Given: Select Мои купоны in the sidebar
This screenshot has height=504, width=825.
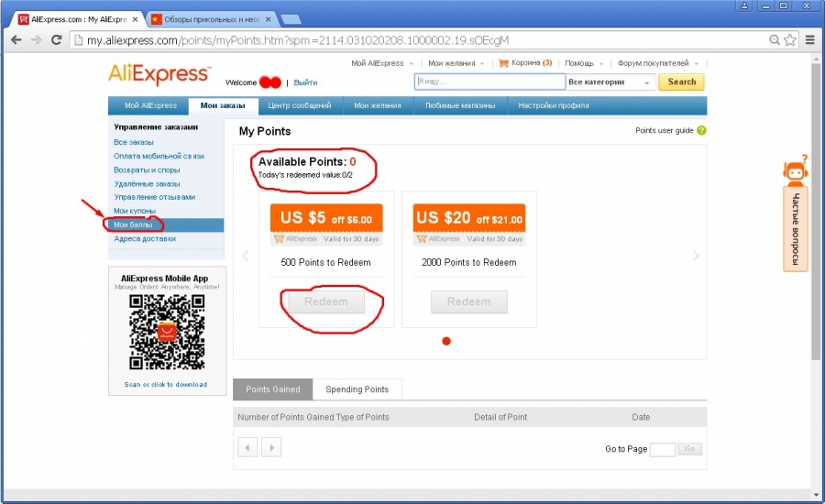Looking at the screenshot, I should click(135, 211).
